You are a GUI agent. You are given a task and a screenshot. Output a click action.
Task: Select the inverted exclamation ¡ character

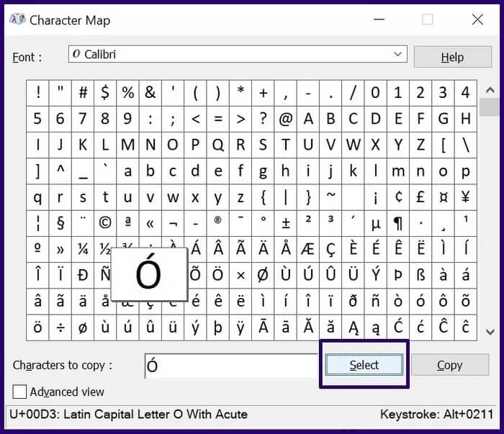(x=375, y=197)
